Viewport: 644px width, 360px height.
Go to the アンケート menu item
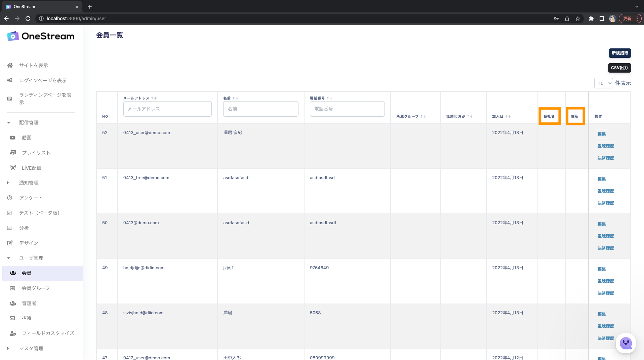tap(31, 198)
